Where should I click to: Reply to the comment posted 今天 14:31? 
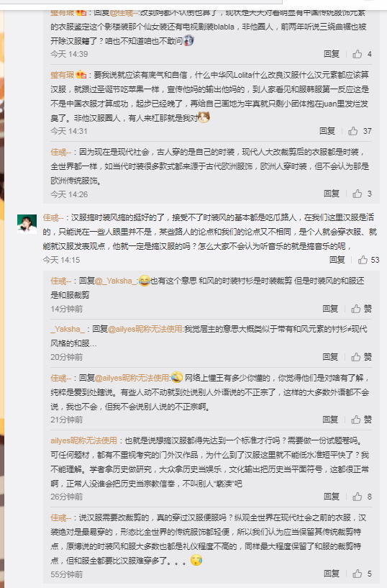[x=327, y=131]
